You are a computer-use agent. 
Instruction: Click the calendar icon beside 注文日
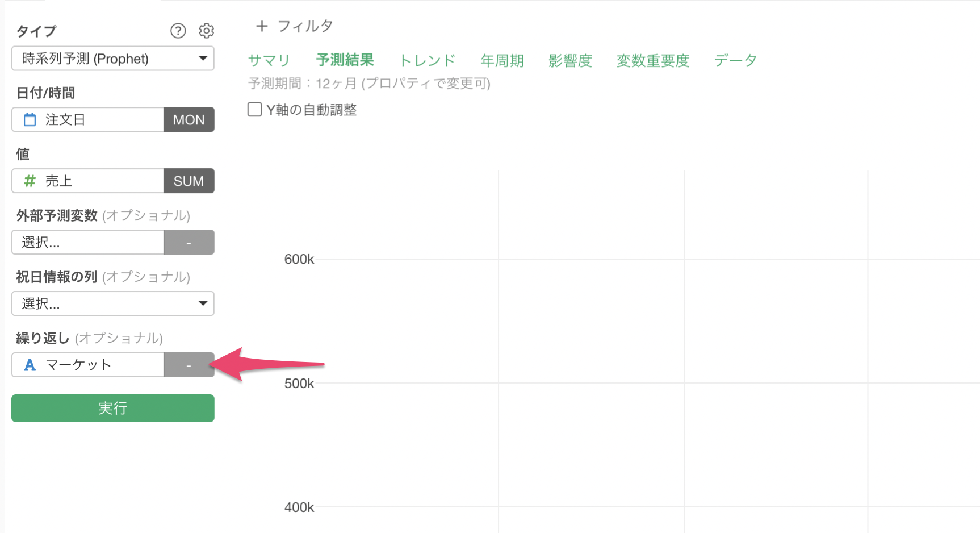[x=30, y=120]
